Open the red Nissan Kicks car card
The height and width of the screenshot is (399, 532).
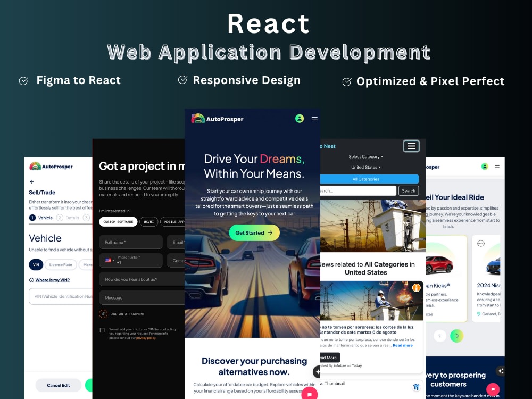tap(446, 278)
